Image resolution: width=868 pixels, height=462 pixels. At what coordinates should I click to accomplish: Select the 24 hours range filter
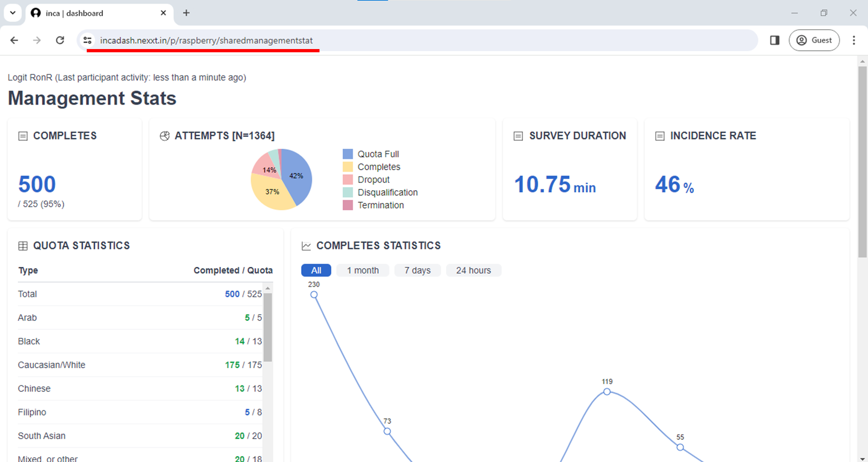point(474,271)
